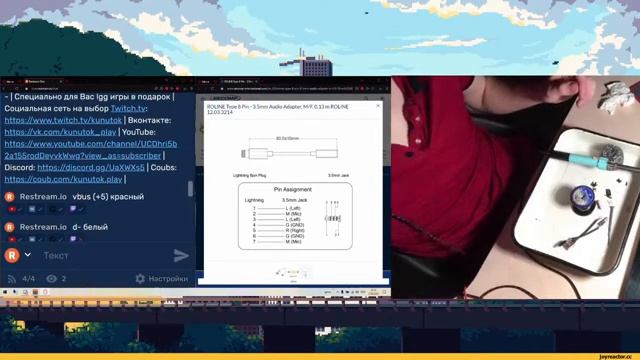
Task: Open the coub.com/kunutok.play link
Action: (63, 179)
